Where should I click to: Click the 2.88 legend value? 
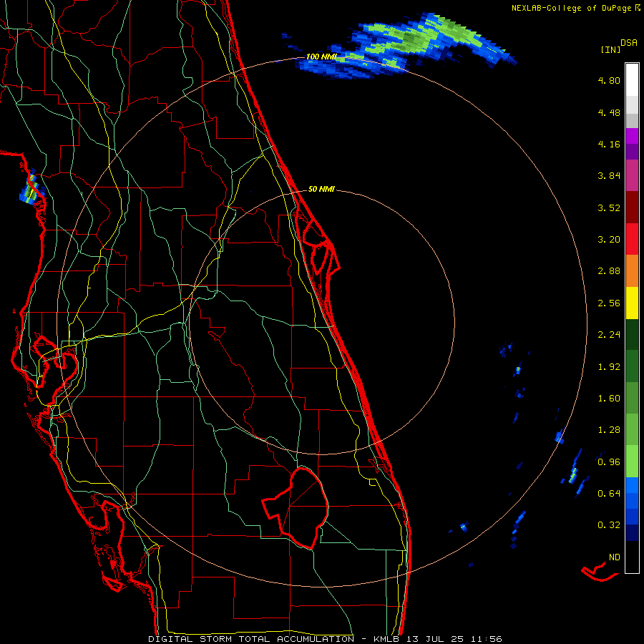(609, 271)
